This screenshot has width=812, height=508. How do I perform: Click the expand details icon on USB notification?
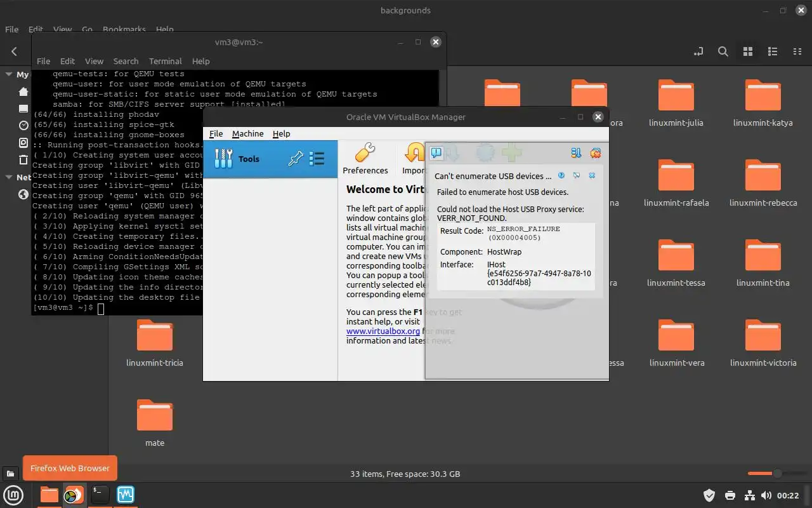[577, 176]
